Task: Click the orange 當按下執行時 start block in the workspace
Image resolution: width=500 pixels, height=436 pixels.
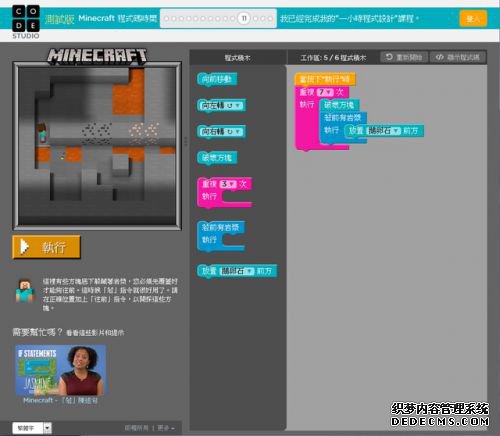Action: 325,79
